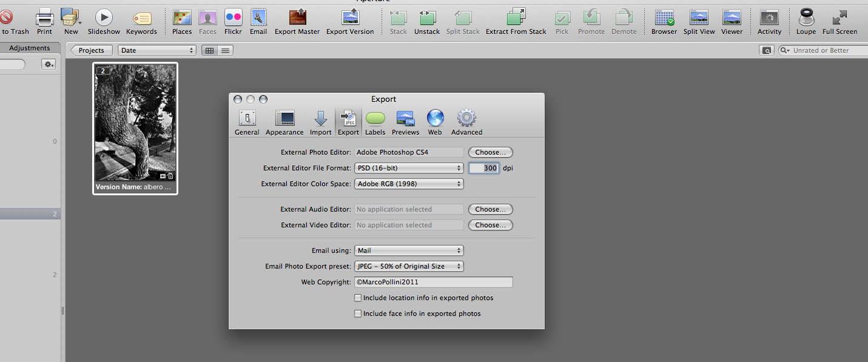
Task: Open the Email using dropdown
Action: point(409,250)
